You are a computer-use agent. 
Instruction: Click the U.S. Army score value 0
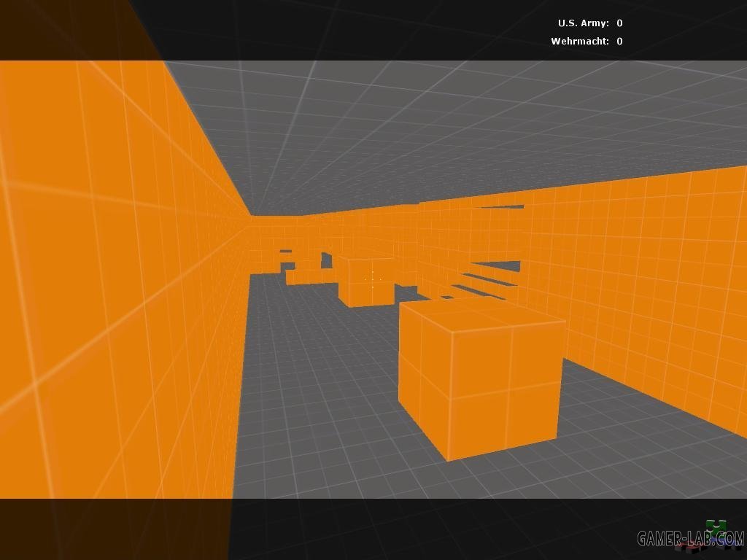tap(619, 23)
